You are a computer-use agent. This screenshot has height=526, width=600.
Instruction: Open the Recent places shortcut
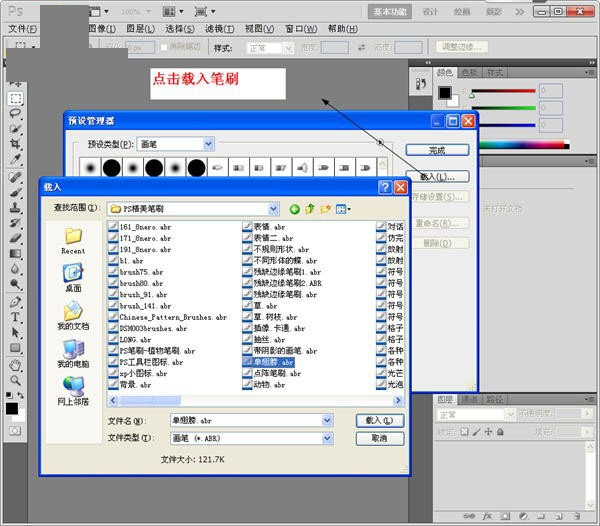click(73, 241)
